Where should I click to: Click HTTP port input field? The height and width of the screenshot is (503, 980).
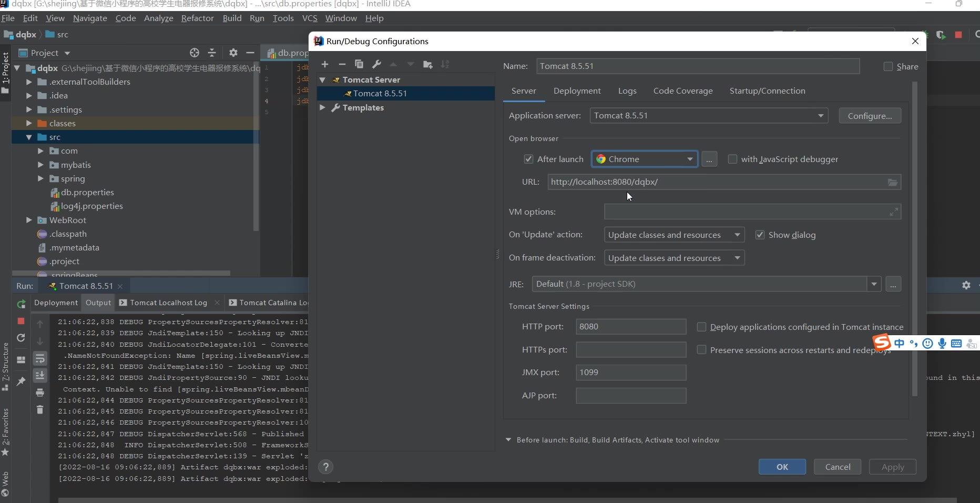coord(631,326)
